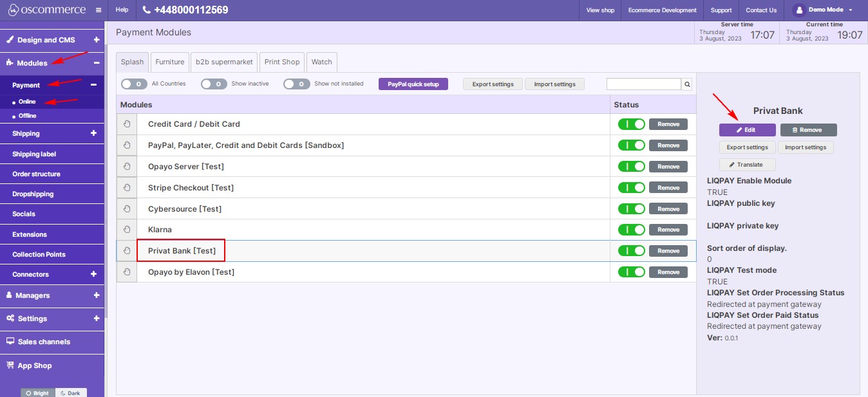Edit the Privat Bank module
868x397 pixels.
point(748,130)
